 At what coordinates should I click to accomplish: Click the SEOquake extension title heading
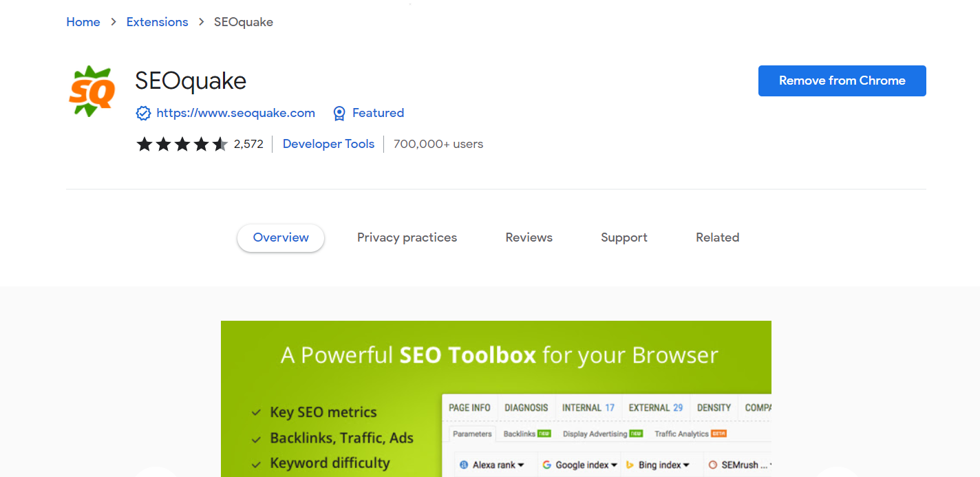(191, 81)
